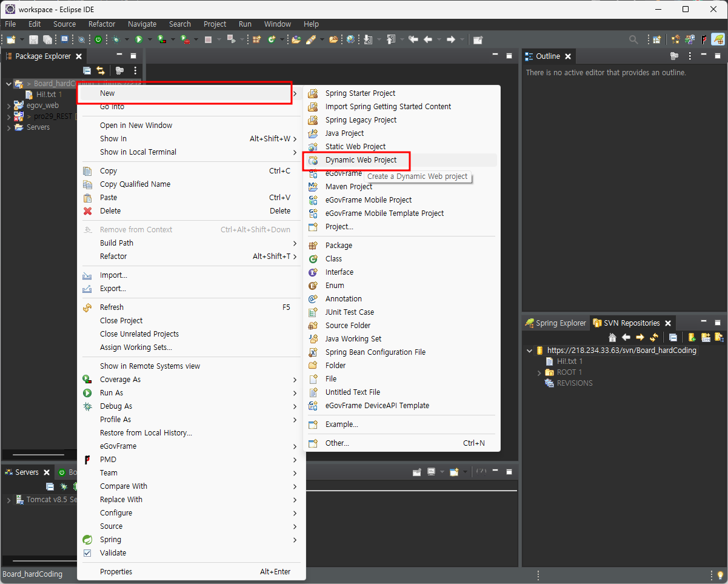Close the SVN Repositories tab
Screen dimensions: 728x584
(668, 323)
